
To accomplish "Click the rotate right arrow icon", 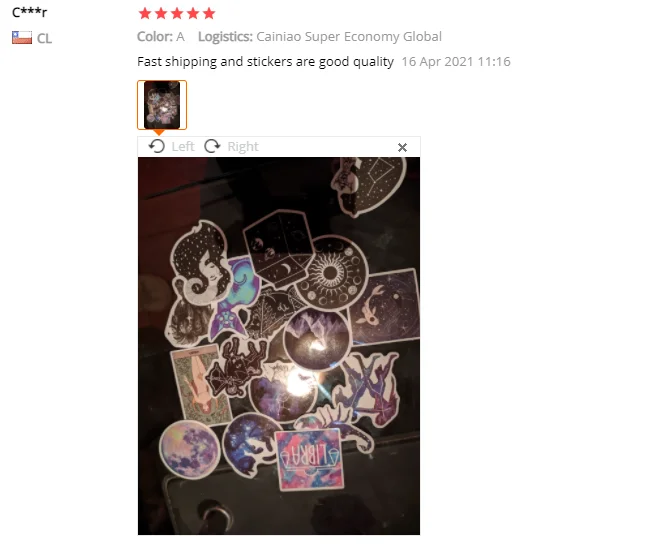I will click(212, 146).
